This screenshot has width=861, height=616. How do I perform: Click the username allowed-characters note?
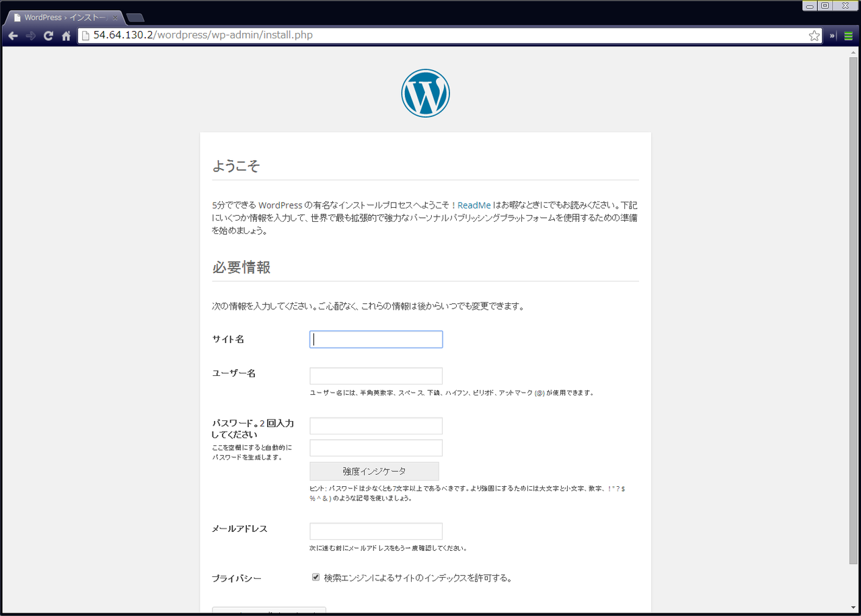[x=451, y=393]
